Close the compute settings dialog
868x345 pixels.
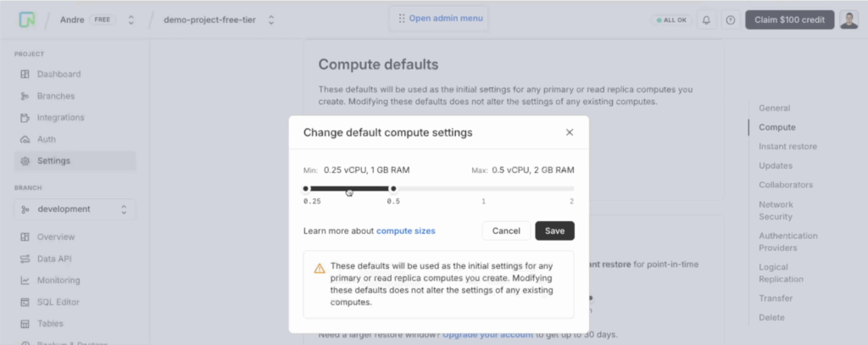tap(570, 132)
